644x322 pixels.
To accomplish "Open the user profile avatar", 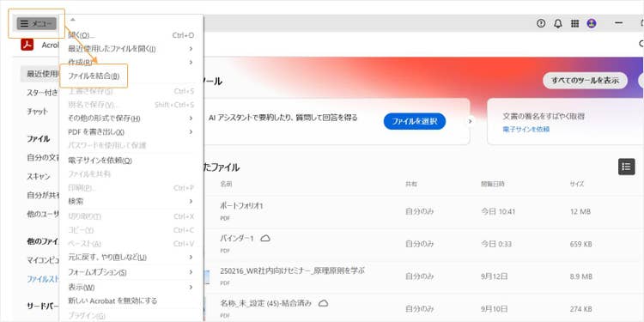I will [x=592, y=23].
